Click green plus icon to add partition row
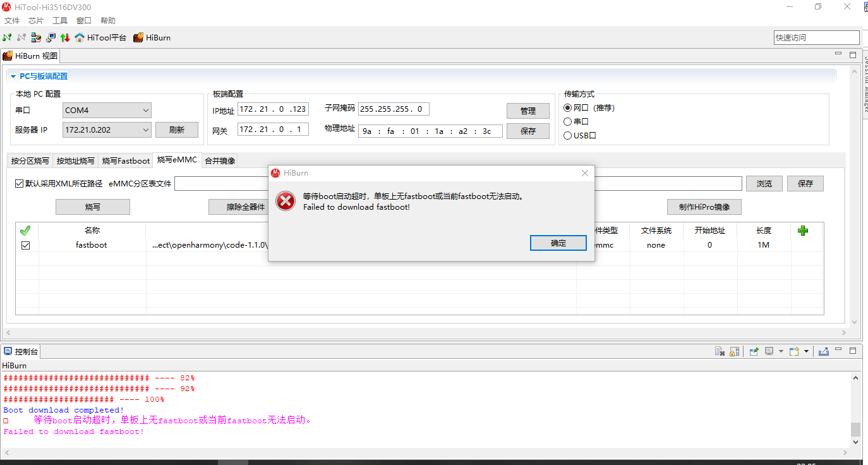868x465 pixels. [x=803, y=231]
